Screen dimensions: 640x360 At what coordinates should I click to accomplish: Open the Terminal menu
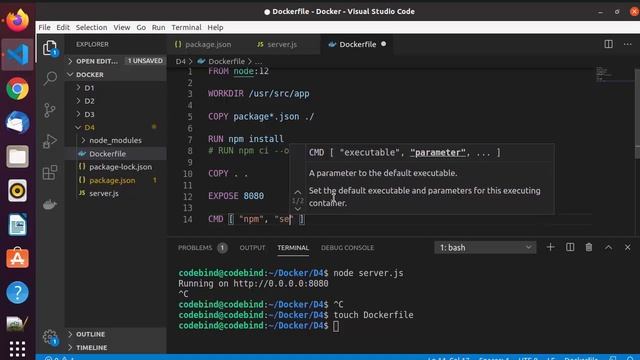click(186, 27)
